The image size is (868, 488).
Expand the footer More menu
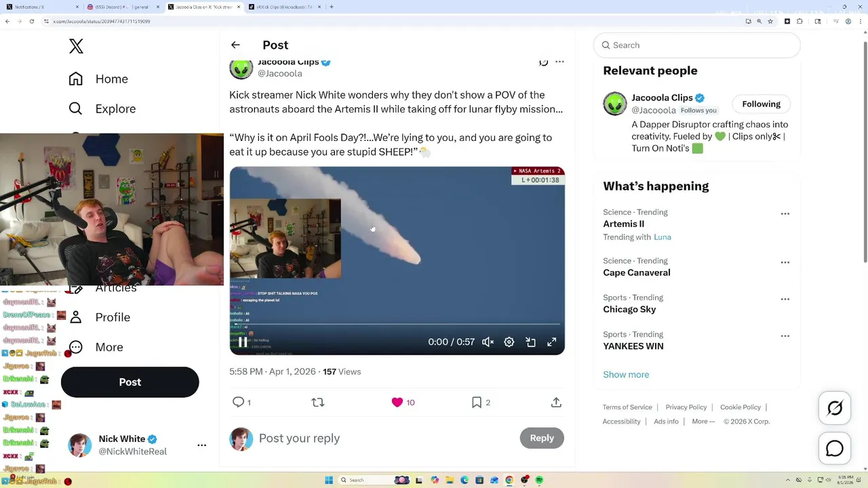[703, 422]
